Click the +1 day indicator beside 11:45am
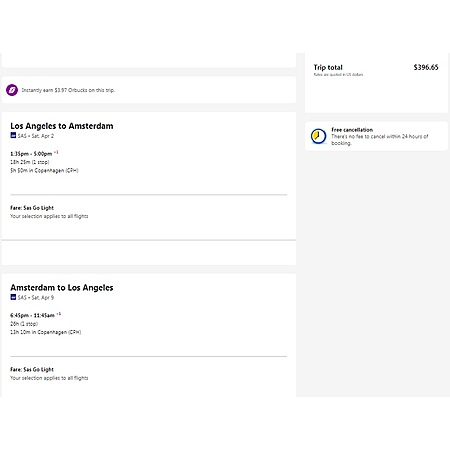Image resolution: width=450 pixels, height=450 pixels. tap(59, 314)
